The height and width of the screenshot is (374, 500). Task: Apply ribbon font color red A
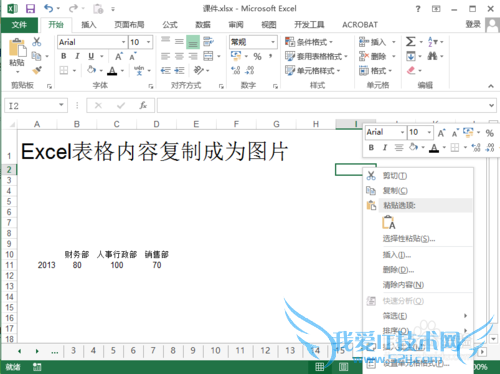[x=112, y=71]
